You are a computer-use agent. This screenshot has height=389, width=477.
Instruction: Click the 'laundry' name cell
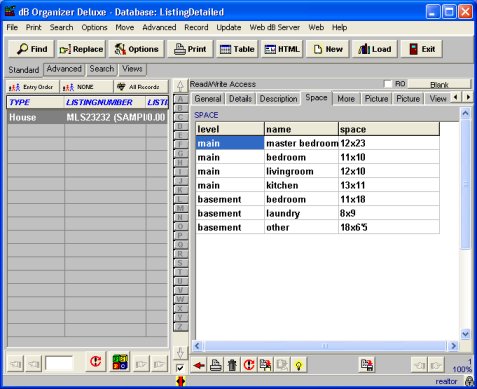pos(301,213)
